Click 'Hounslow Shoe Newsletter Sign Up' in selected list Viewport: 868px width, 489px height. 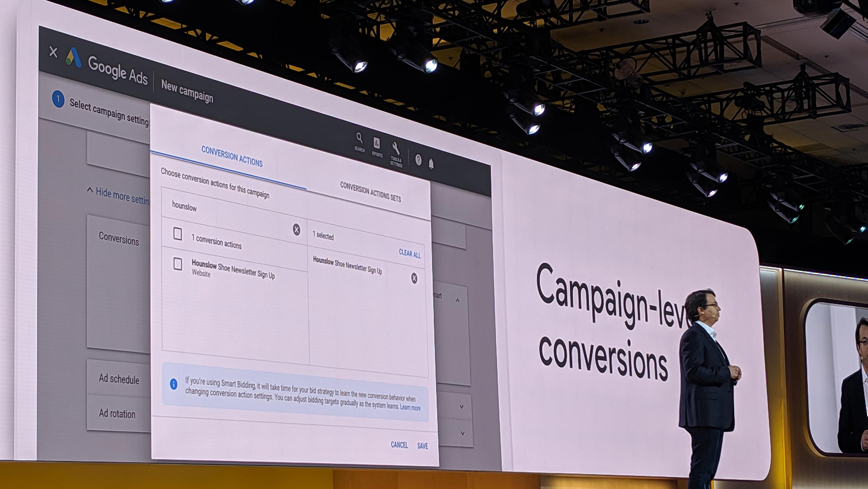[x=347, y=266]
